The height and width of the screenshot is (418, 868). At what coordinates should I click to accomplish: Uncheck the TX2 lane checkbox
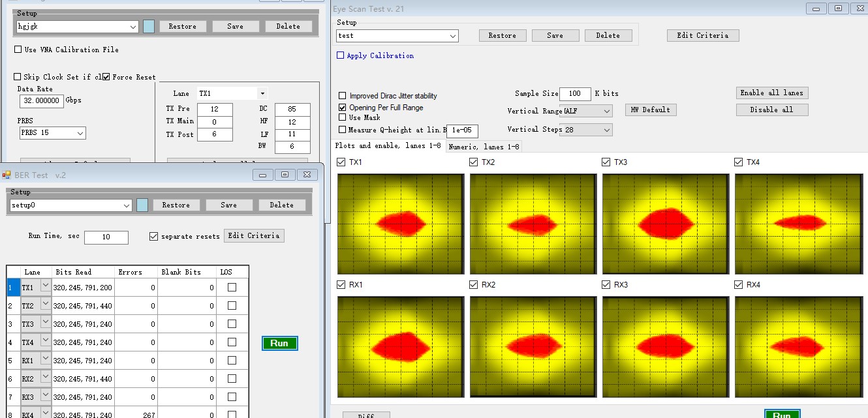pyautogui.click(x=473, y=162)
